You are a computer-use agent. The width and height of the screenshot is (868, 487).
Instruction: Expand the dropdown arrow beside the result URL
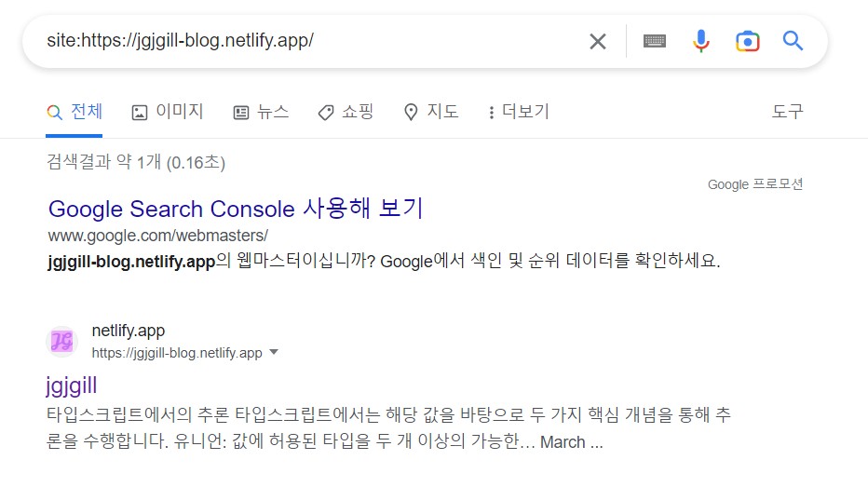click(x=274, y=352)
